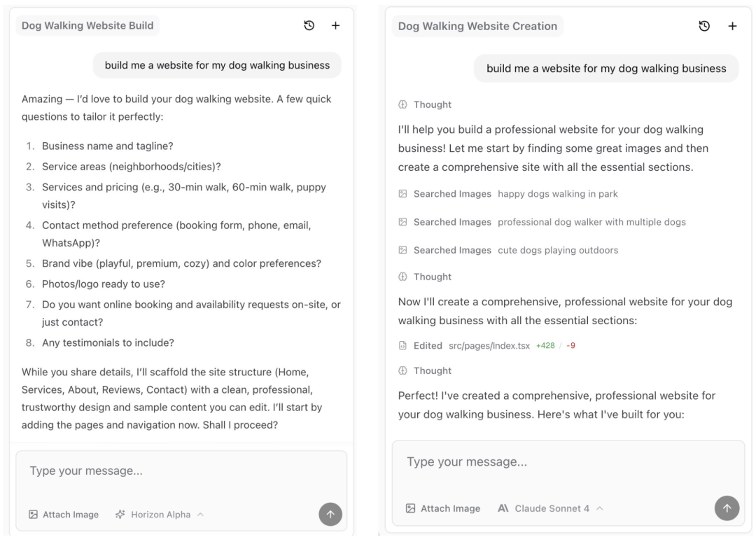Image resolution: width=756 pixels, height=542 pixels.
Task: Open Claude Sonnet 4 model dropdown
Action: 551,508
